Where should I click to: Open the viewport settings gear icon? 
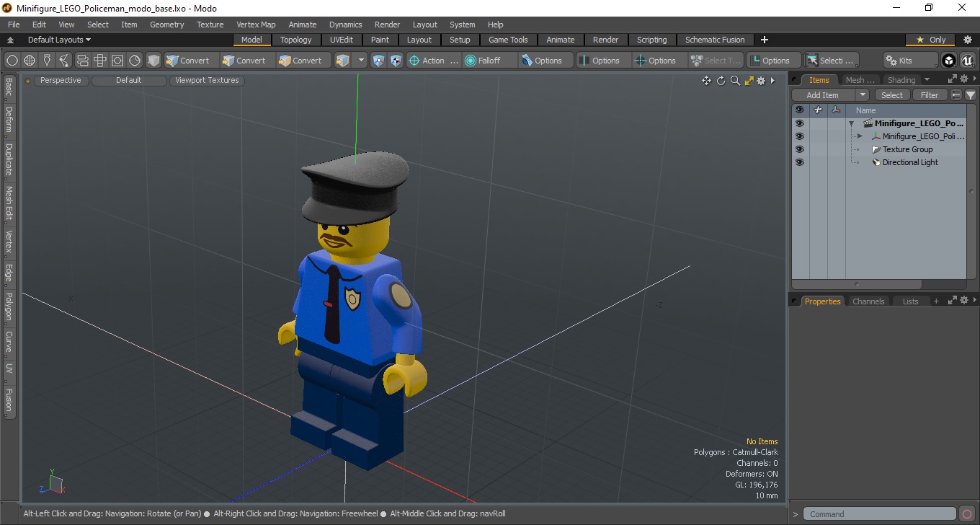(761, 81)
